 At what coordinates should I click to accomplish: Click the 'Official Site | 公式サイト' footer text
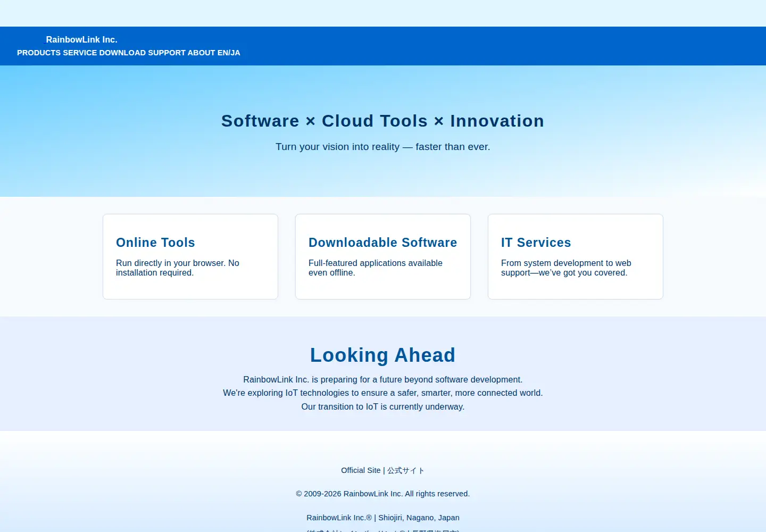383,470
